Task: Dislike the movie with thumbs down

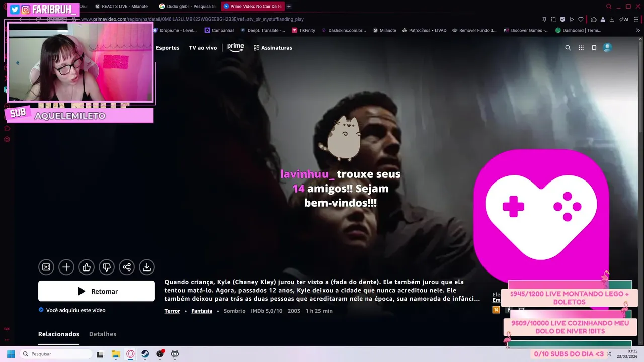Action: click(107, 267)
